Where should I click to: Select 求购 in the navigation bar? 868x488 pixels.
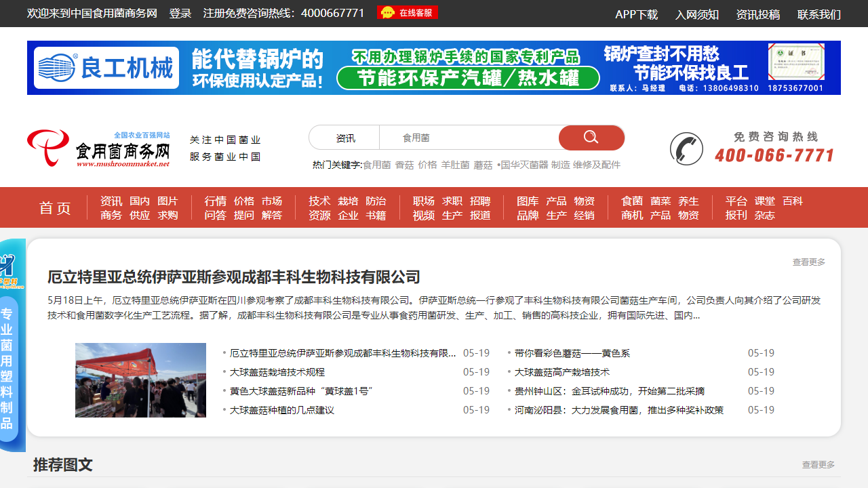point(167,216)
